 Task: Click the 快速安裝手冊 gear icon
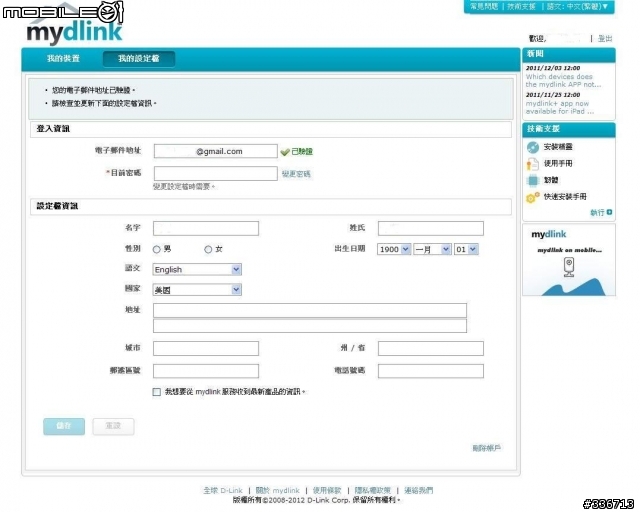[533, 197]
